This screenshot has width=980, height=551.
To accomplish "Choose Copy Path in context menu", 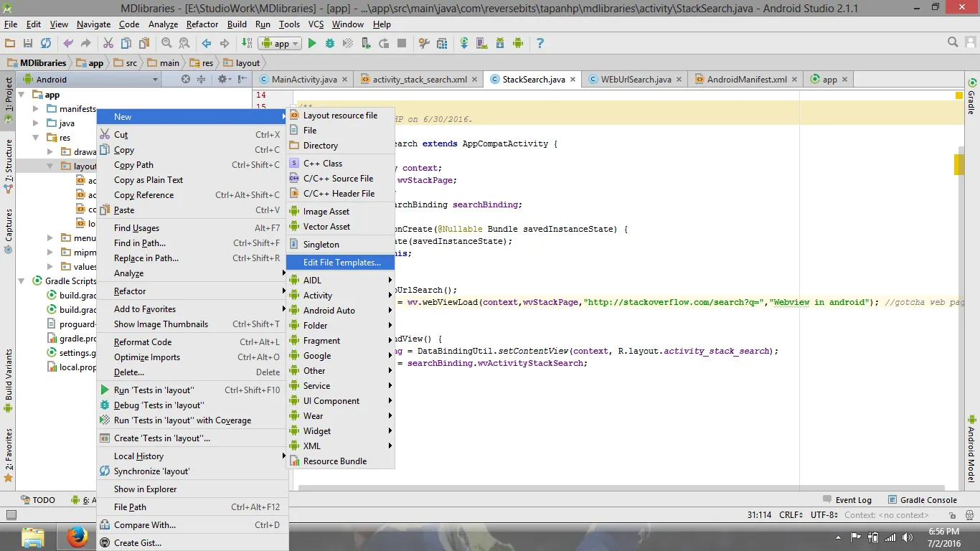I will (192, 165).
